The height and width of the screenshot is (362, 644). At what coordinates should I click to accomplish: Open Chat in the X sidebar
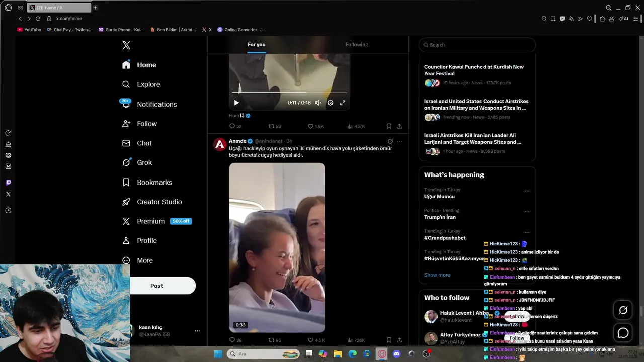[137, 143]
